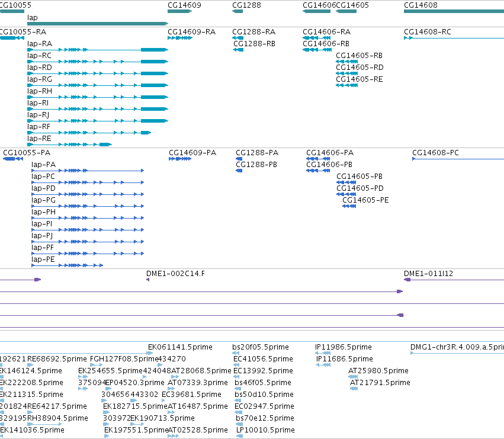Select the CG14608 gene bar
This screenshot has width=504, height=439.
pyautogui.click(x=454, y=11)
